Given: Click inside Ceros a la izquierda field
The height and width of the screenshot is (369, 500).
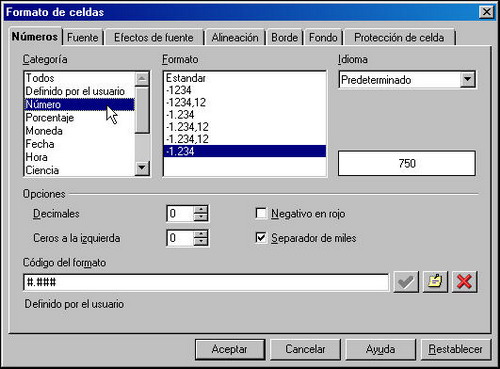Looking at the screenshot, I should tap(180, 238).
